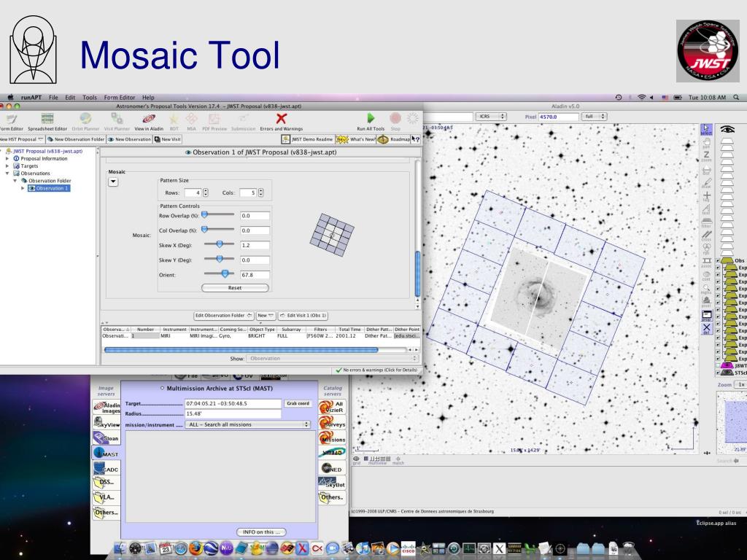This screenshot has height=560, width=747.
Task: Click the Edit Observation Folder button
Action: (223, 315)
